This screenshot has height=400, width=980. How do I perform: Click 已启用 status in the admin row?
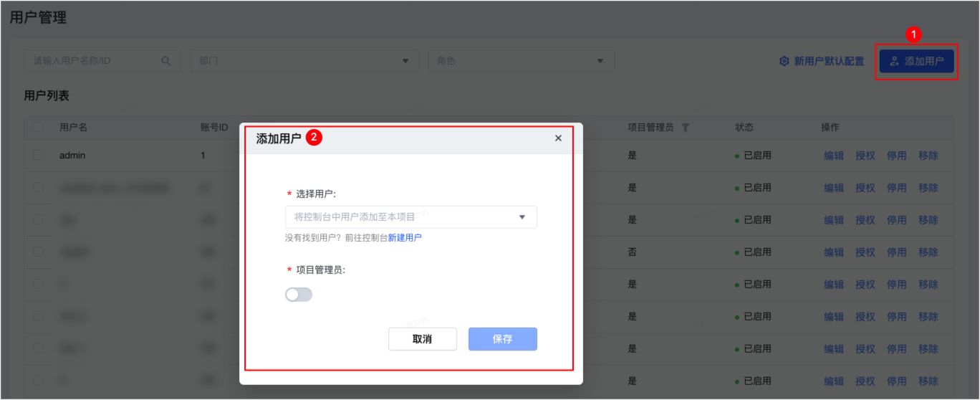pyautogui.click(x=753, y=156)
